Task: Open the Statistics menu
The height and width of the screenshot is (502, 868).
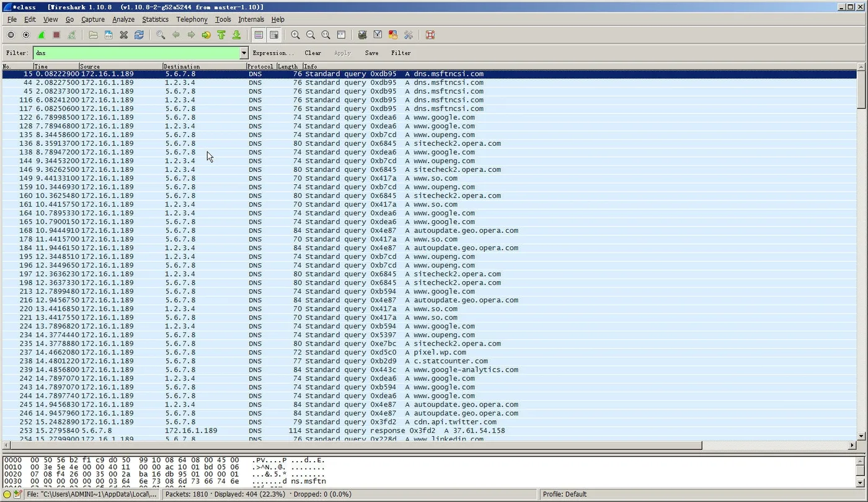Action: [155, 19]
